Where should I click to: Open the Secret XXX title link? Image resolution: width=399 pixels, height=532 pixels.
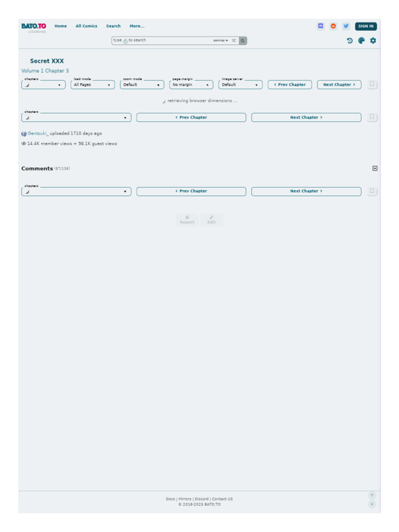[x=47, y=61]
